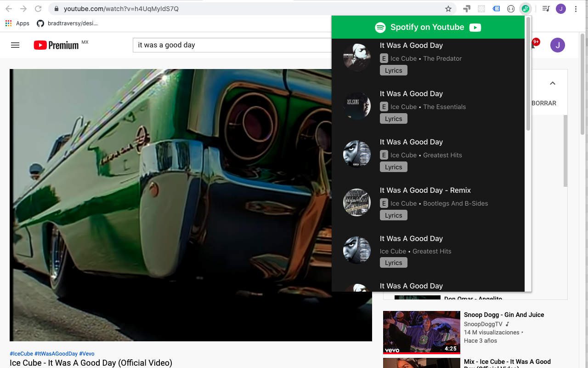Open Snoop Dogg - Gin And Juice title
This screenshot has width=588, height=368.
pos(504,315)
